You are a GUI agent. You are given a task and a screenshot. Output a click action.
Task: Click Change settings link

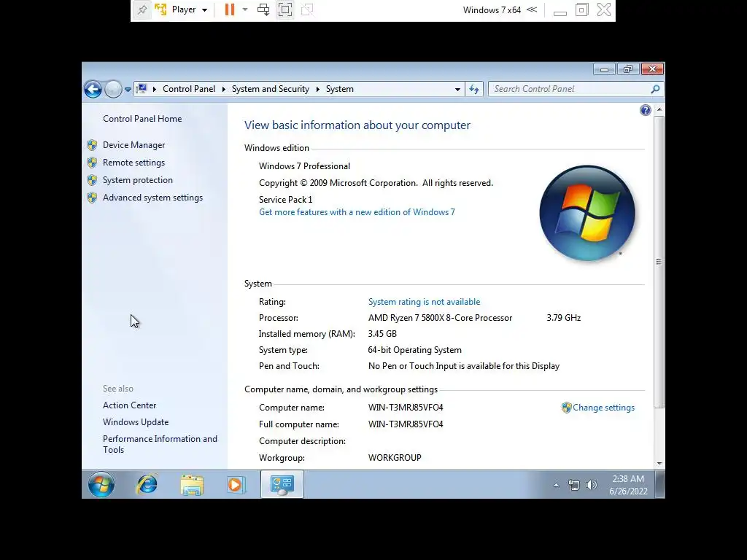tap(603, 408)
